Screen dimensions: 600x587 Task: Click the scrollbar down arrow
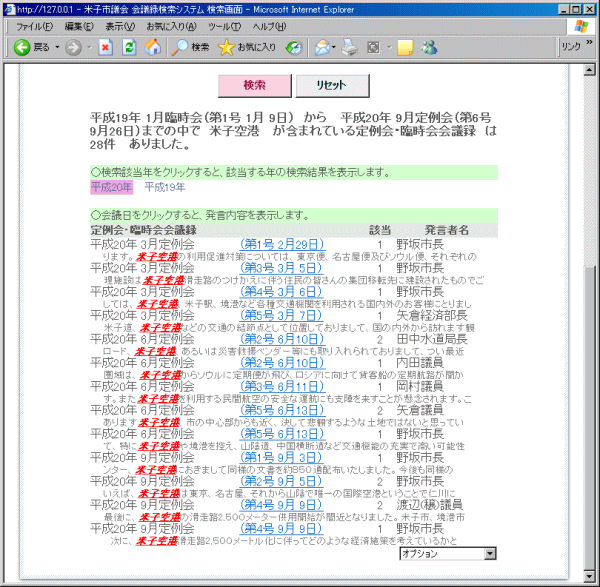pos(589,576)
